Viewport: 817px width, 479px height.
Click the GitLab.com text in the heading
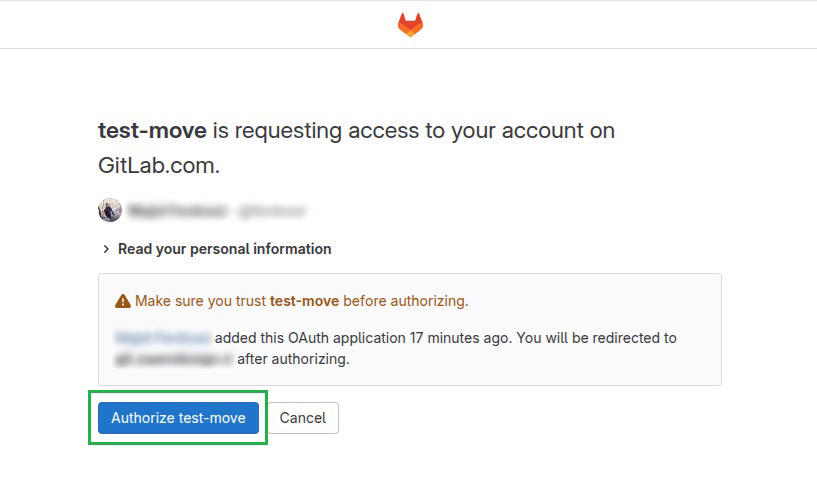point(159,166)
